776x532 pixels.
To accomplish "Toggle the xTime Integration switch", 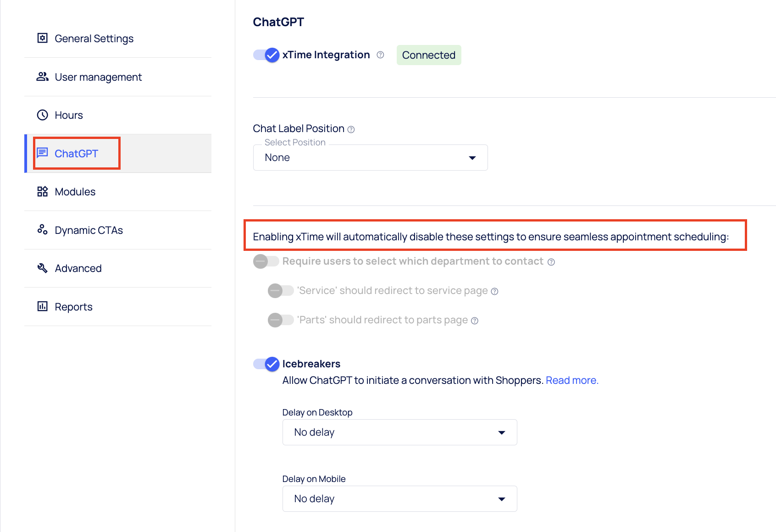I will point(266,55).
